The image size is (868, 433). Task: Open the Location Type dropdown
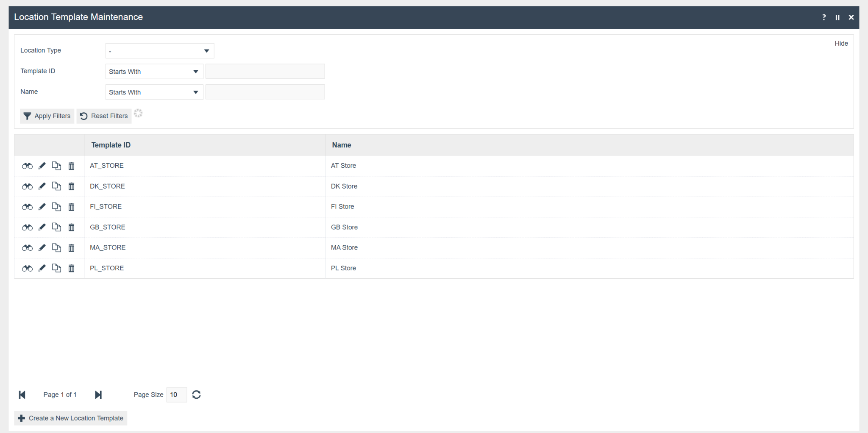(159, 51)
